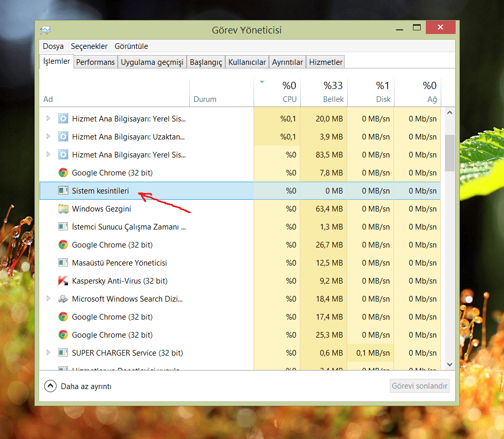504x439 pixels.
Task: Expand the Microsoft Windows Search Dizi group
Action: click(48, 298)
